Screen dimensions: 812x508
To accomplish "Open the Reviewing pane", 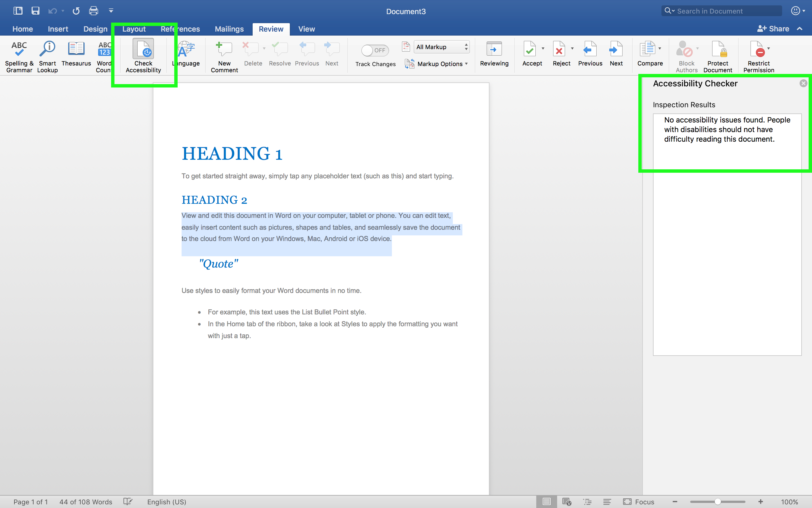I will [x=494, y=54].
